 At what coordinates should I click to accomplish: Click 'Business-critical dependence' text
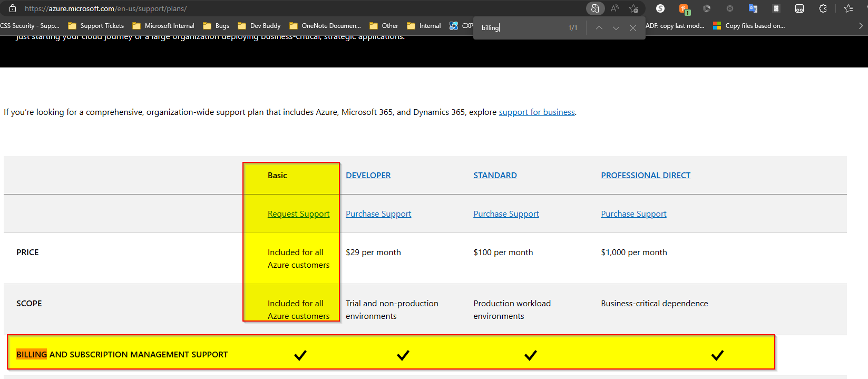(x=655, y=303)
